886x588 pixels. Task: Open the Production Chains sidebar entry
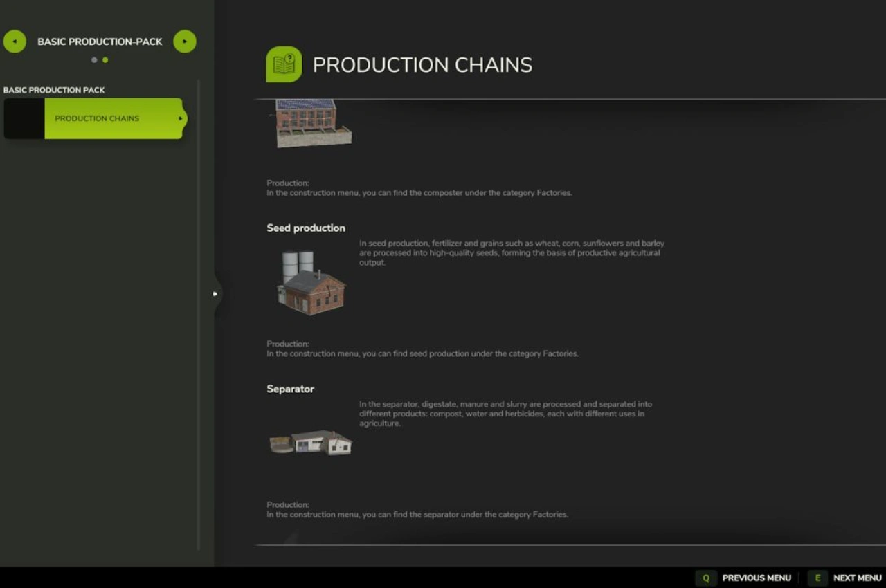[x=97, y=118]
